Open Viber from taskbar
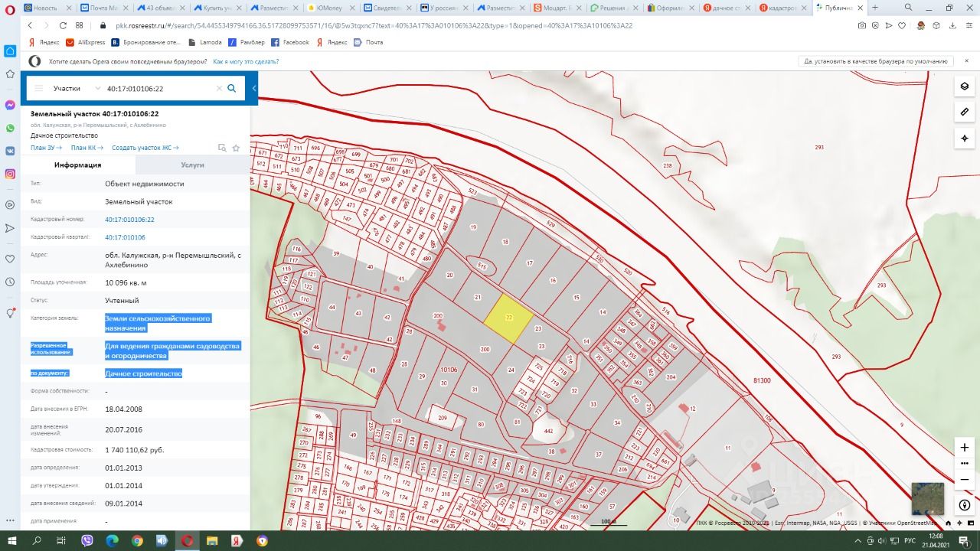The width and height of the screenshot is (980, 551). pos(87,540)
